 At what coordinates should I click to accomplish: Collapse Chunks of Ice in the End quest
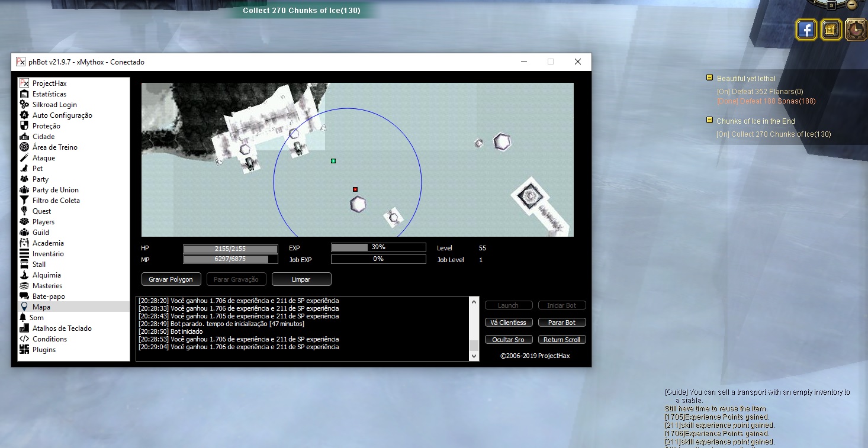pyautogui.click(x=709, y=120)
